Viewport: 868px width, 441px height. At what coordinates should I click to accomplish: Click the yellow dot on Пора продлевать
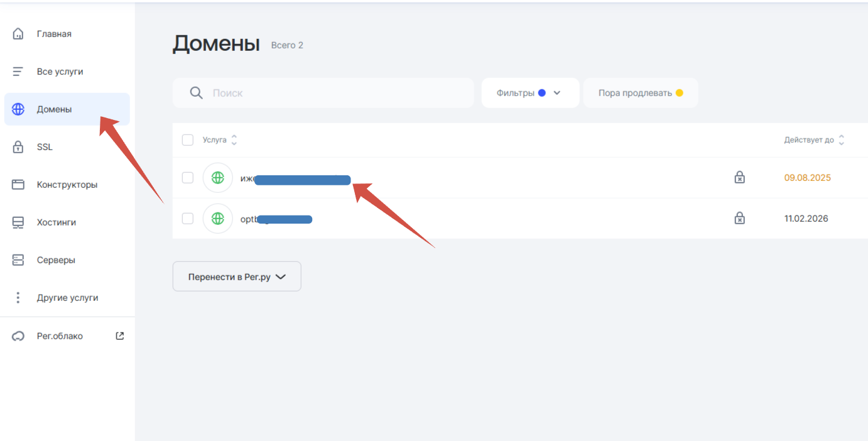click(x=679, y=93)
